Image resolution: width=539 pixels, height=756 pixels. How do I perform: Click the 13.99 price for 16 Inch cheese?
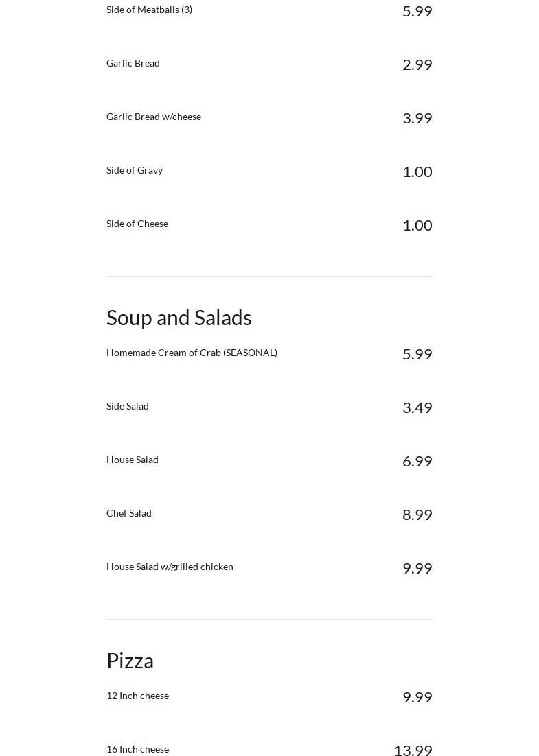pyautogui.click(x=413, y=750)
